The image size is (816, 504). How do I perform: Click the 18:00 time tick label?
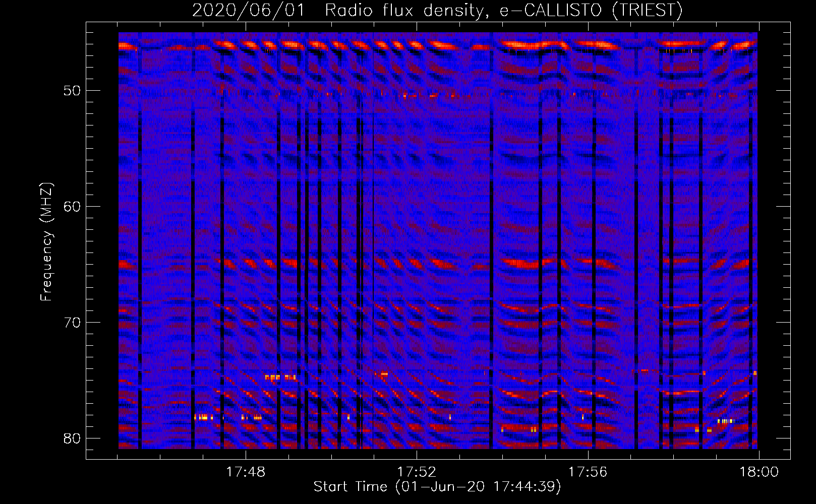[x=759, y=472]
